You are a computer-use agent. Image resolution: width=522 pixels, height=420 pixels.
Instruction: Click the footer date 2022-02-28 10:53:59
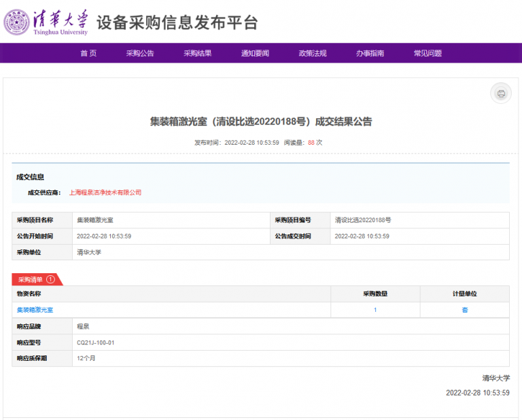(478, 393)
